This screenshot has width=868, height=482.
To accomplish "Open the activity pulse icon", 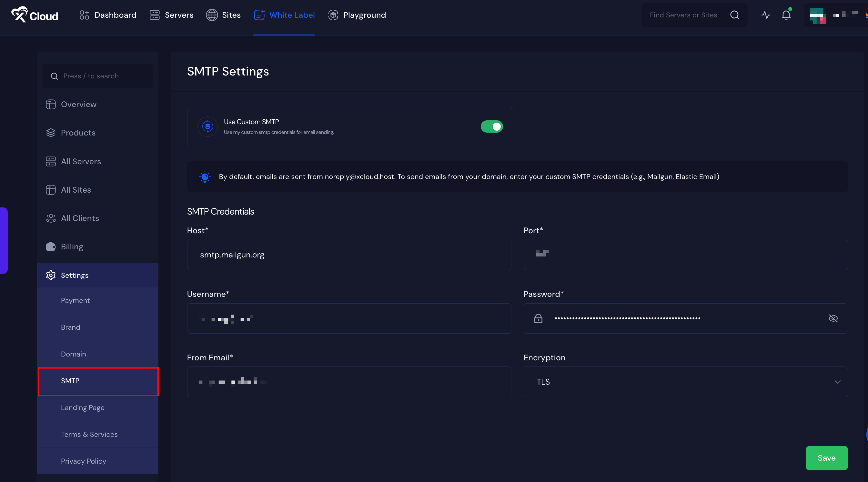I will (x=766, y=15).
